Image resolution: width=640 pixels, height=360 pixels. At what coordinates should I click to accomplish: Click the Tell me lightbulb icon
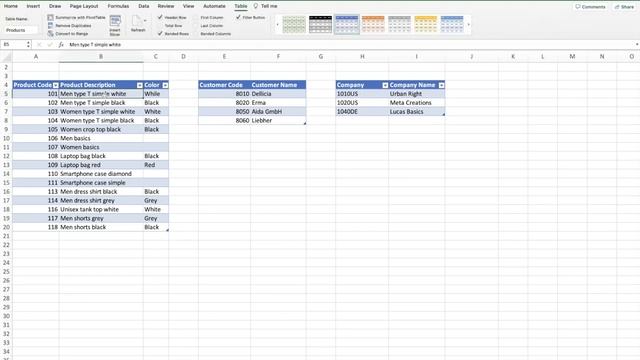256,6
